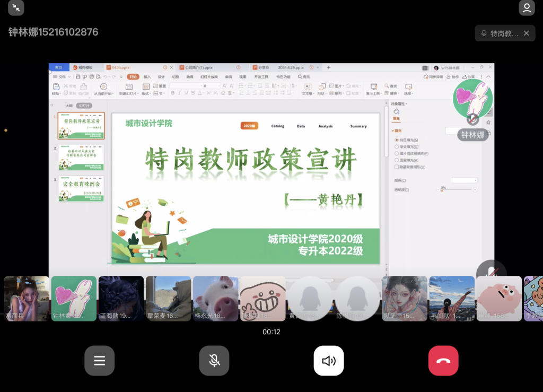Click the 透明度 slider plus button
543x392 pixels.
[475, 190]
